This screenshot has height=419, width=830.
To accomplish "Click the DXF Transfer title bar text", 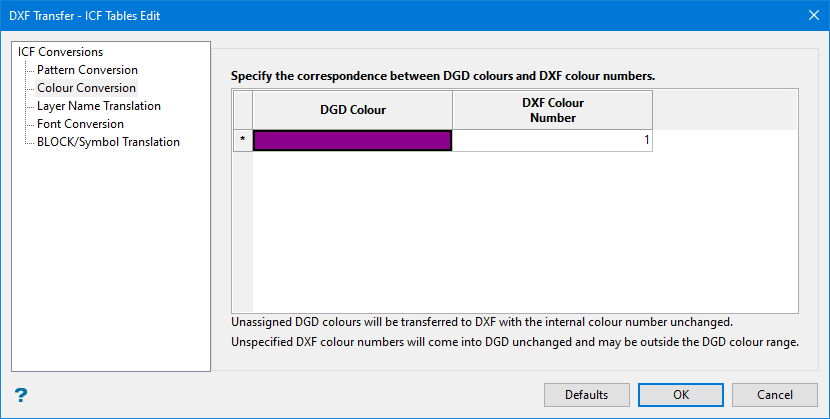I will (84, 15).
